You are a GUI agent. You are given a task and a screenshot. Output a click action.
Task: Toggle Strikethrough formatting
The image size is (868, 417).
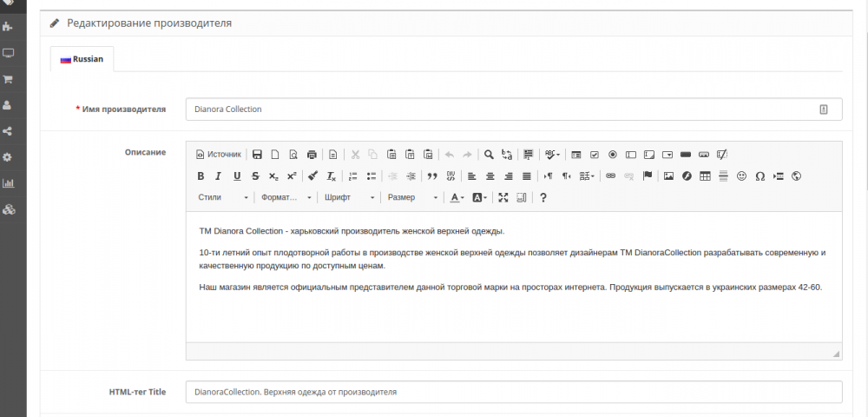tap(255, 176)
